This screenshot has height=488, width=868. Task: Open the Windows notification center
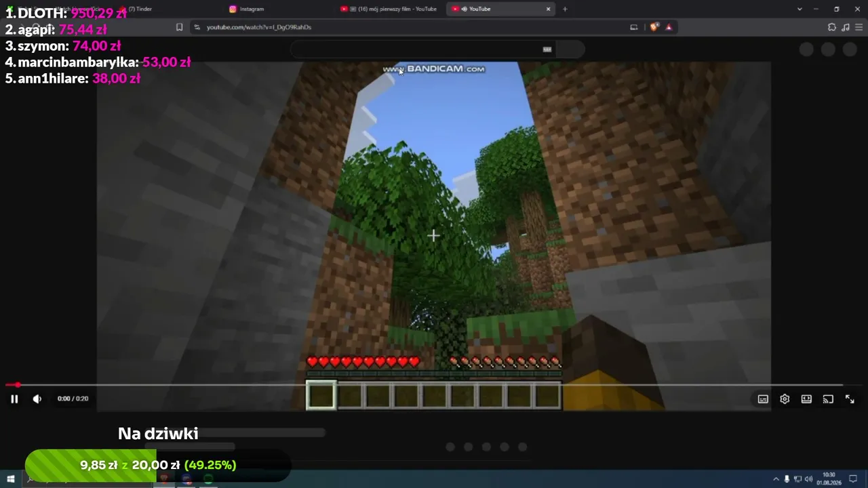pos(854,479)
